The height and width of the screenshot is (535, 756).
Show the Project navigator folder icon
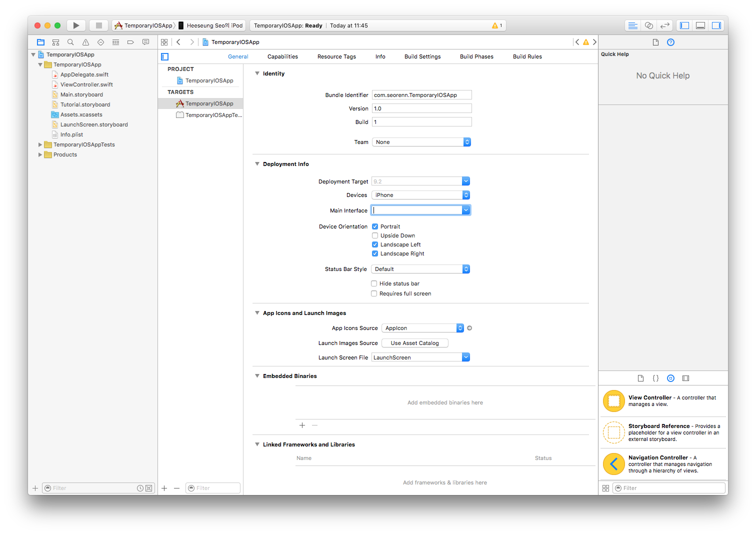pos(41,42)
